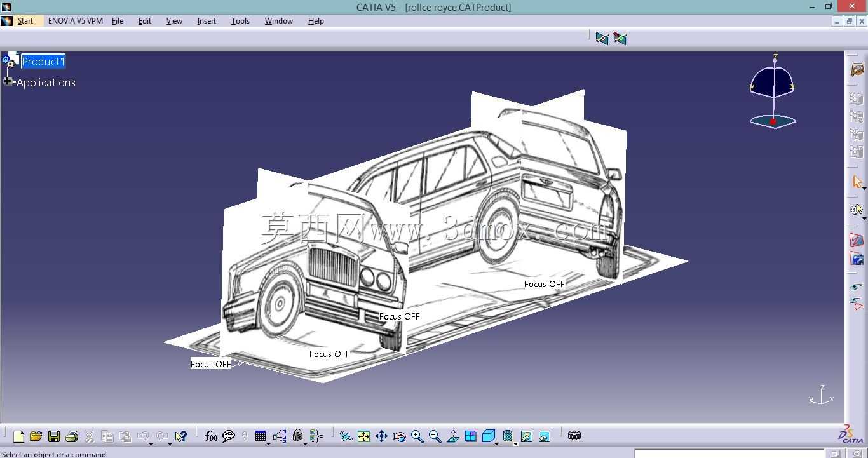868x458 pixels.
Task: Open the Redo history dropdown arrow
Action: 170,443
